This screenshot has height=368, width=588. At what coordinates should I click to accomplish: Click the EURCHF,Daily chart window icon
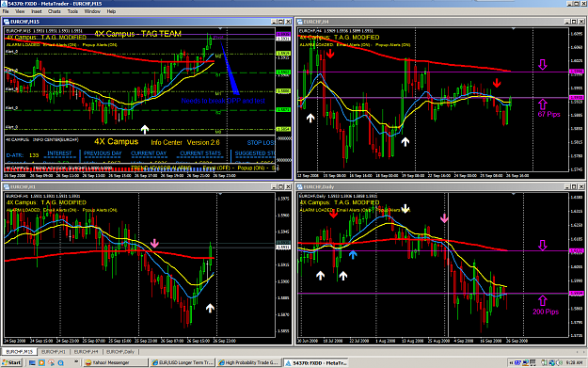tap(299, 186)
